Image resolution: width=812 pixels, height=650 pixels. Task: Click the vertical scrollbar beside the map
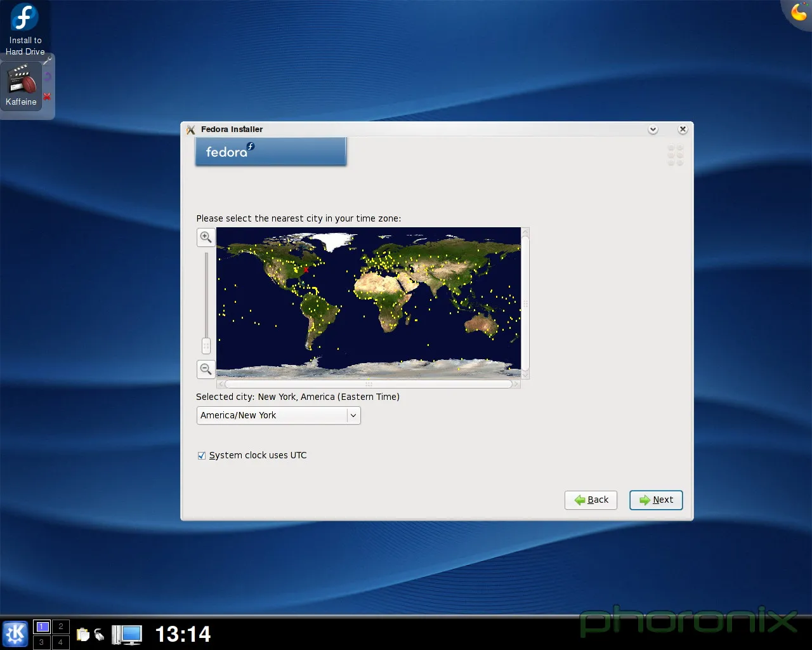525,304
